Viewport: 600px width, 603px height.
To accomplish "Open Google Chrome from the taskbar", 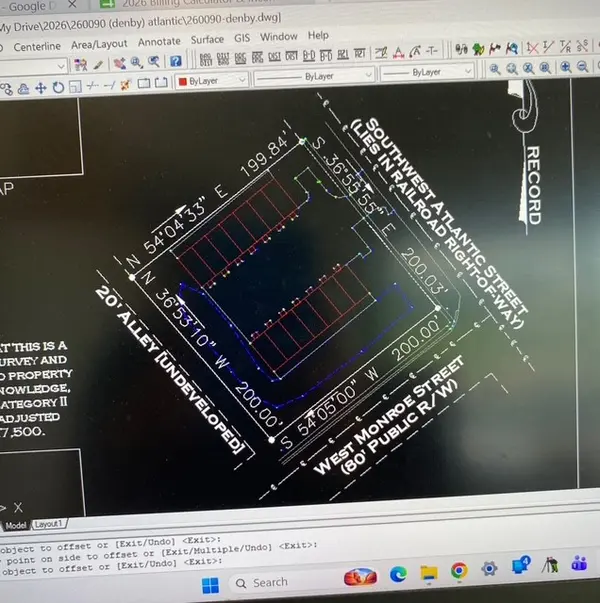I will (x=458, y=571).
